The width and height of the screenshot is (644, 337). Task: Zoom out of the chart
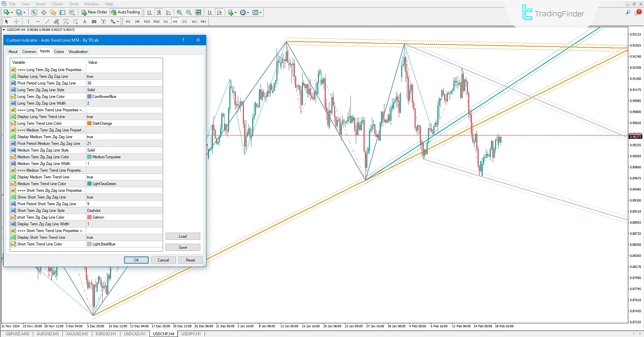(x=189, y=12)
